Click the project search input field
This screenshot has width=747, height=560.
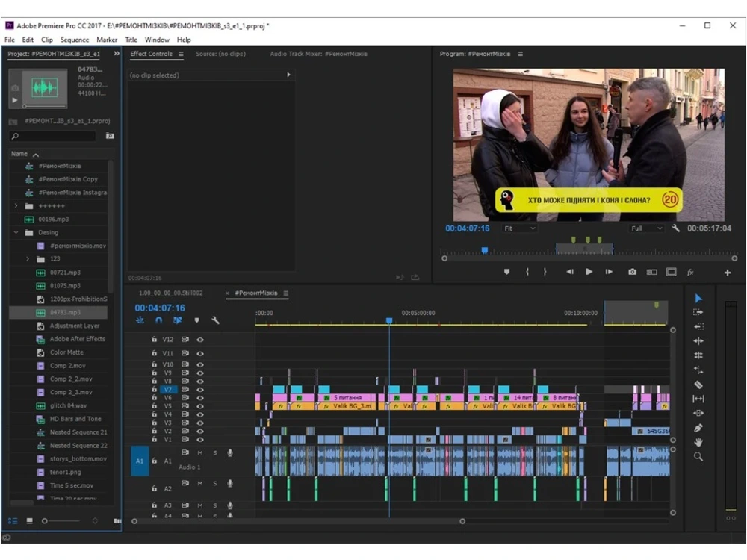(53, 136)
